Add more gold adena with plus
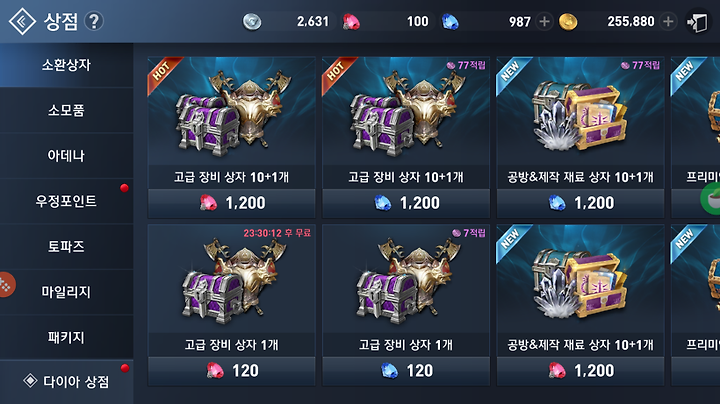Screen dimensions: 720x404 tap(668, 21)
